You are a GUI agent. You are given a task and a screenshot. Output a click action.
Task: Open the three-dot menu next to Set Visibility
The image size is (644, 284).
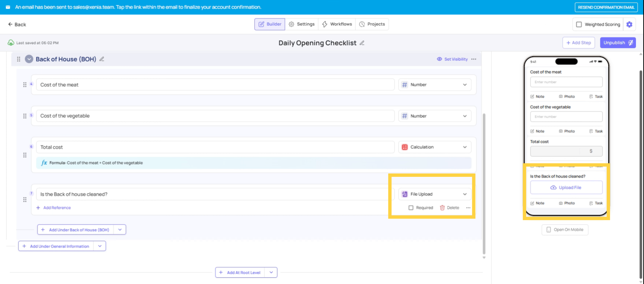474,59
